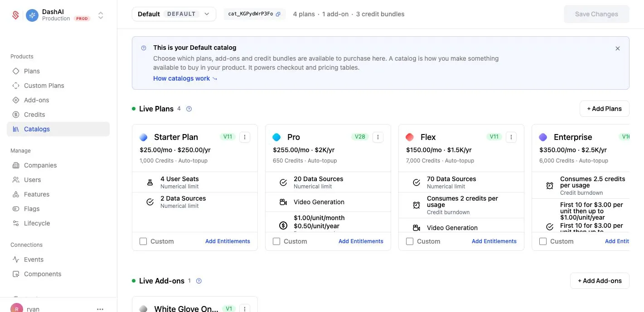Click Pro's Video Generation camera icon
This screenshot has height=312, width=644.
[283, 202]
